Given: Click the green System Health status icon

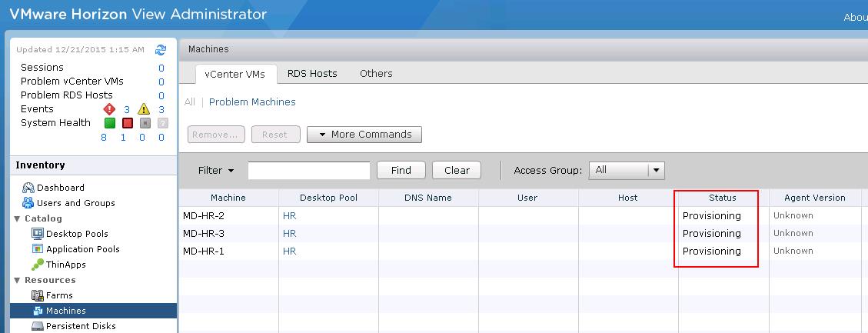Looking at the screenshot, I should [x=109, y=123].
